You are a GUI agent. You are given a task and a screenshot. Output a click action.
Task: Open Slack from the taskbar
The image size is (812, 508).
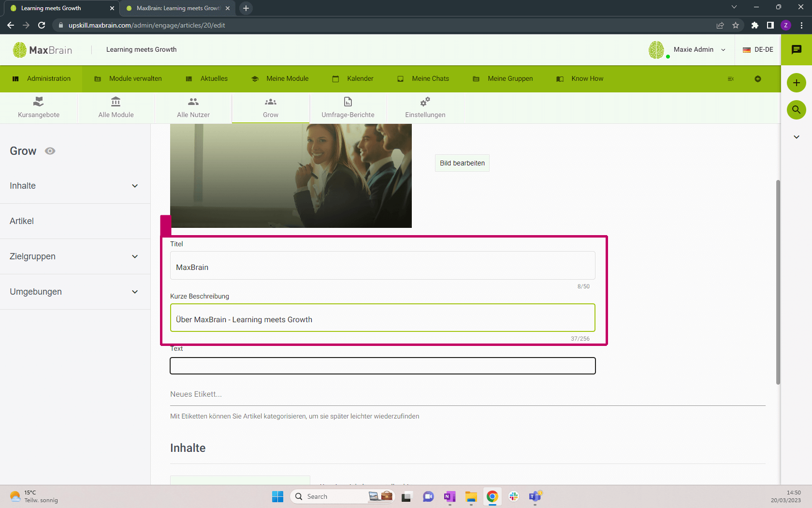(x=513, y=496)
